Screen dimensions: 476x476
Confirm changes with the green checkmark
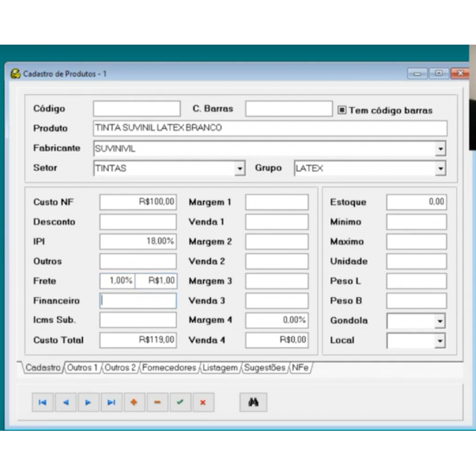(180, 402)
